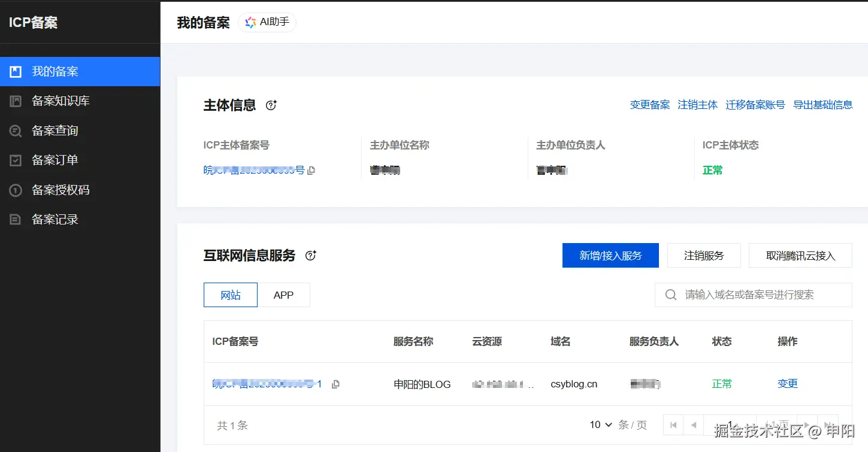This screenshot has height=452, width=868.
Task: Click the colorful AI助手 logo icon
Action: (x=250, y=23)
